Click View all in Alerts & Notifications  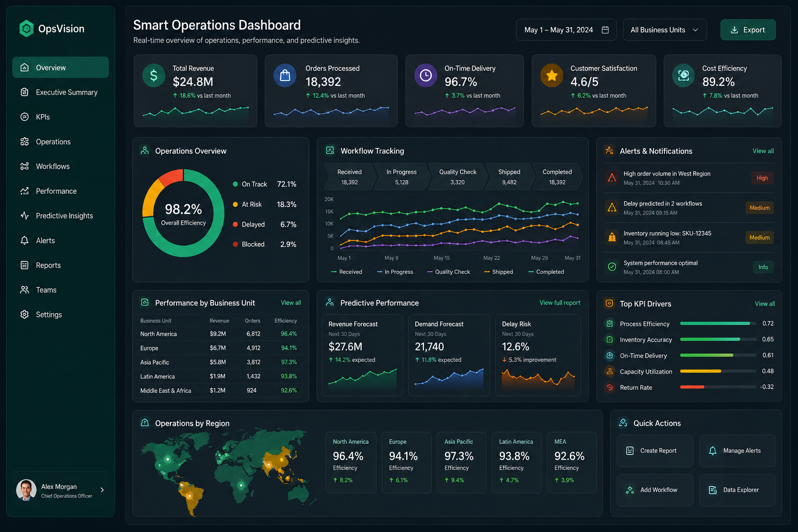pos(763,151)
